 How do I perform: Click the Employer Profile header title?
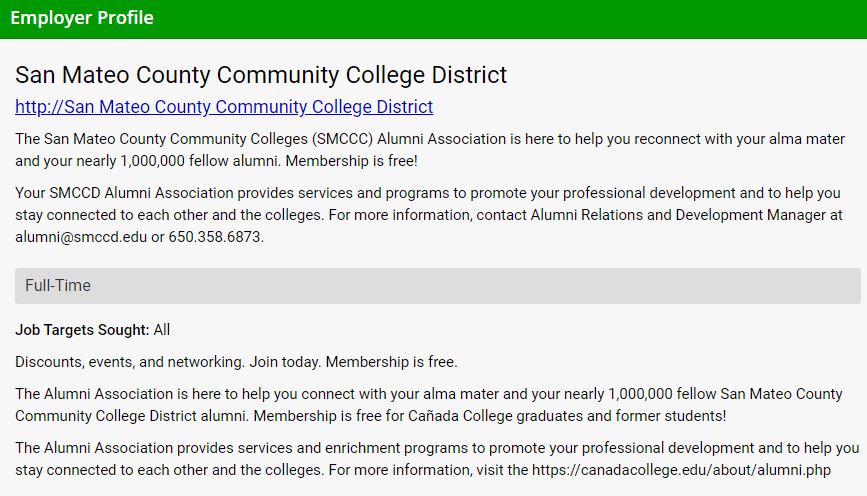(x=82, y=18)
